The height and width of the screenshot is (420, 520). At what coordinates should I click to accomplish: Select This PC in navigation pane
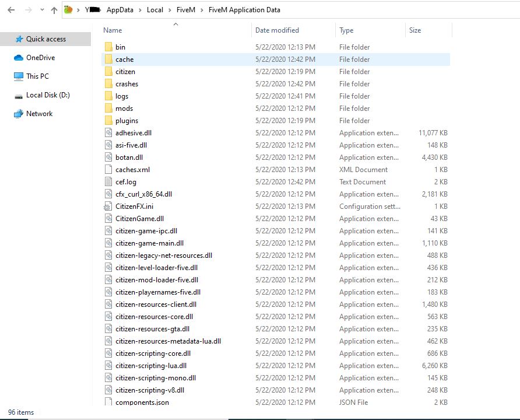[37, 76]
